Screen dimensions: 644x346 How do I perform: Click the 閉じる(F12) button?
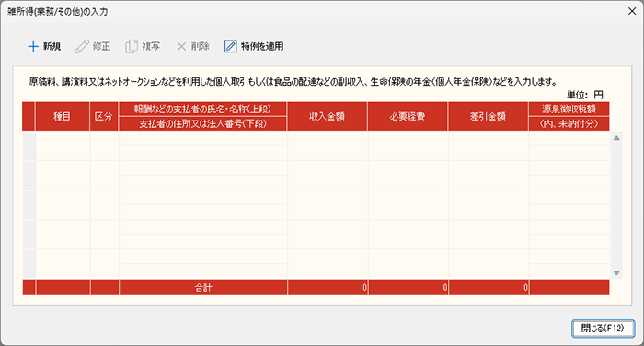603,329
